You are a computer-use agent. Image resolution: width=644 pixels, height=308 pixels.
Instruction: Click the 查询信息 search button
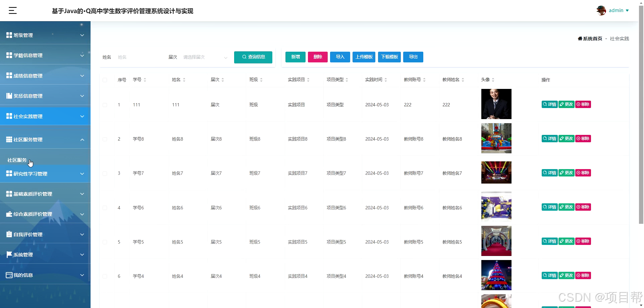253,57
